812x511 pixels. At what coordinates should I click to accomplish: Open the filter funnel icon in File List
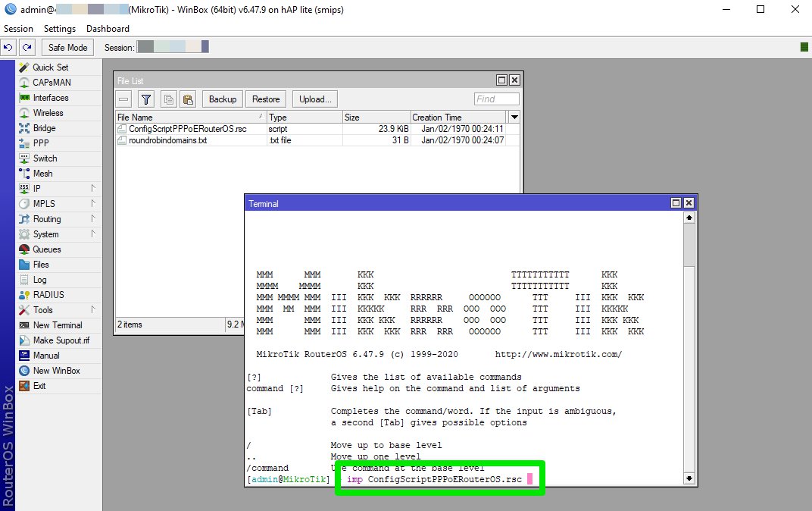point(146,99)
